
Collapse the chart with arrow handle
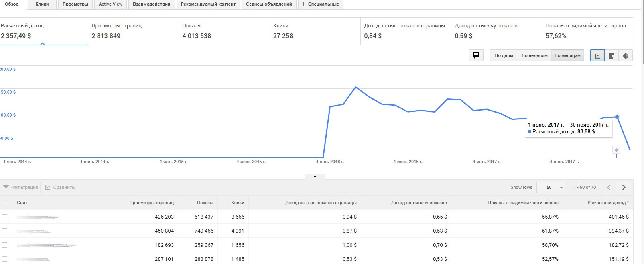tap(315, 176)
